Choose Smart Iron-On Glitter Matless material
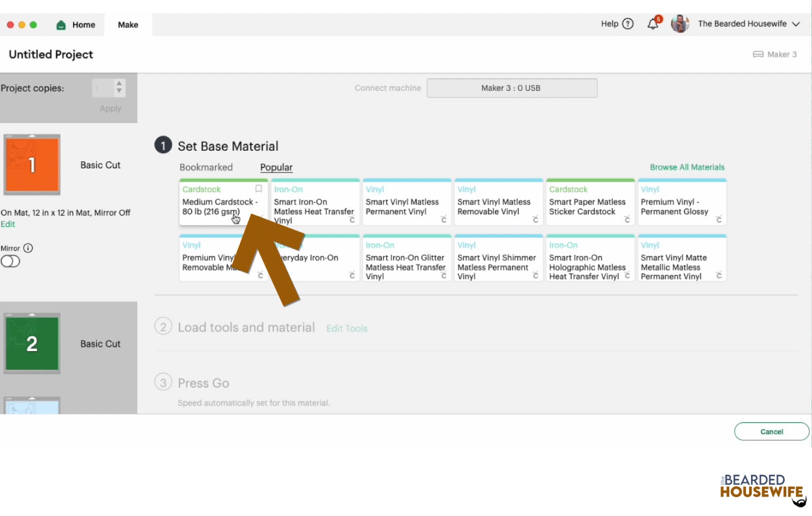This screenshot has width=812, height=516. click(407, 258)
